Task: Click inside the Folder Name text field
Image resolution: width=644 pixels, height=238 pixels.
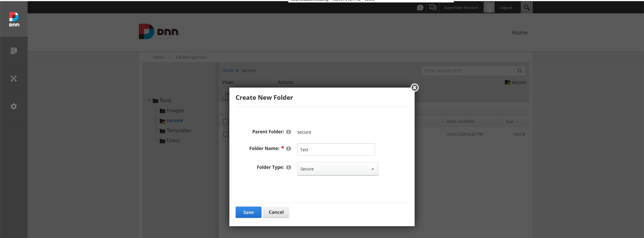Action: point(336,149)
